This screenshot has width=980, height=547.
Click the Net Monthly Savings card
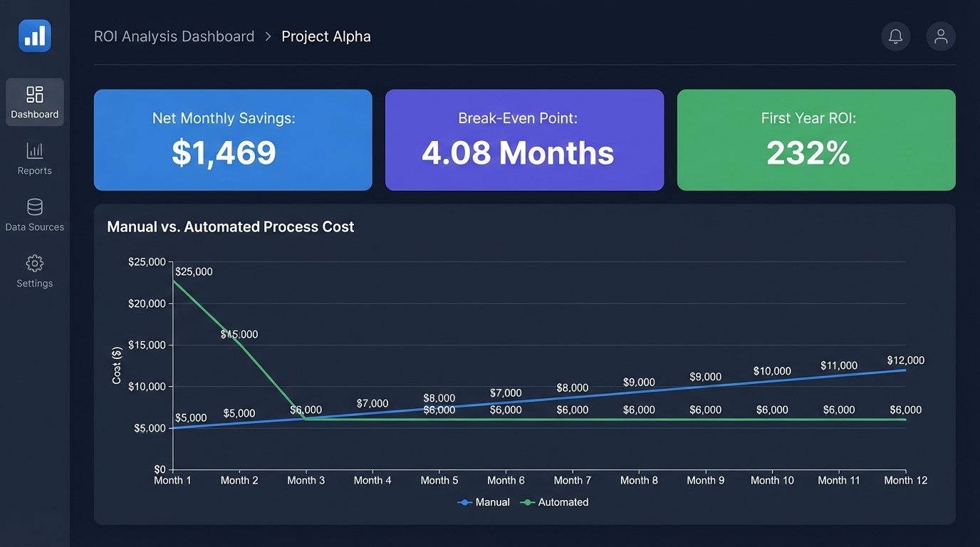pos(233,140)
